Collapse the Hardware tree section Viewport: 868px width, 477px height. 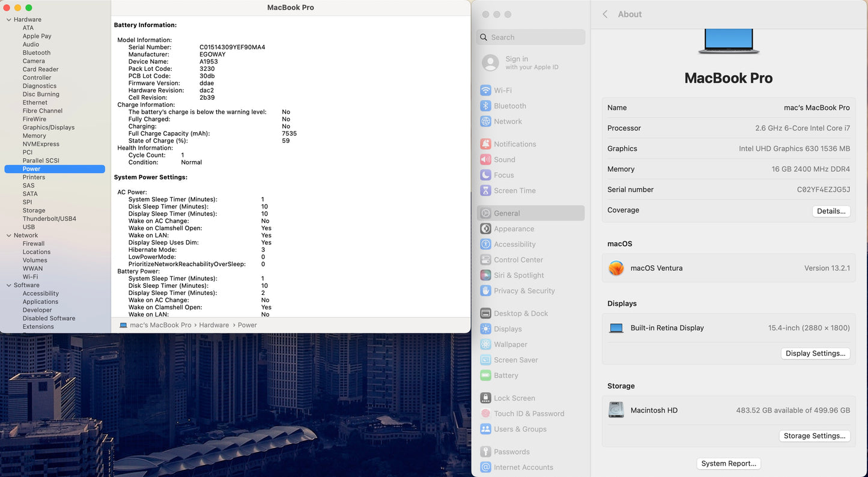click(8, 20)
